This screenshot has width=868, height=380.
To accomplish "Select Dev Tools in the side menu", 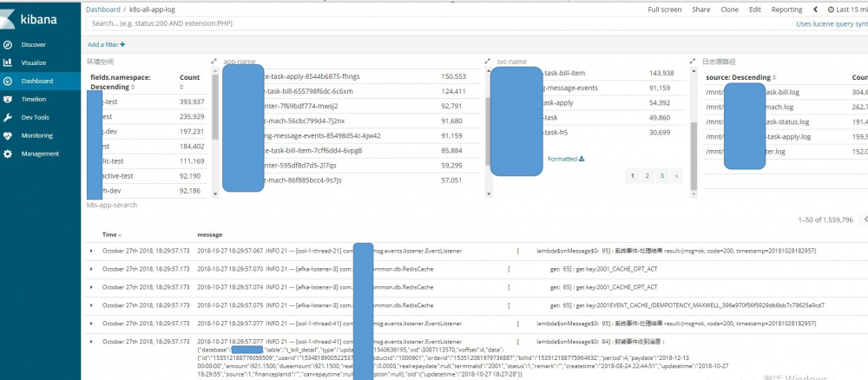I will point(36,118).
